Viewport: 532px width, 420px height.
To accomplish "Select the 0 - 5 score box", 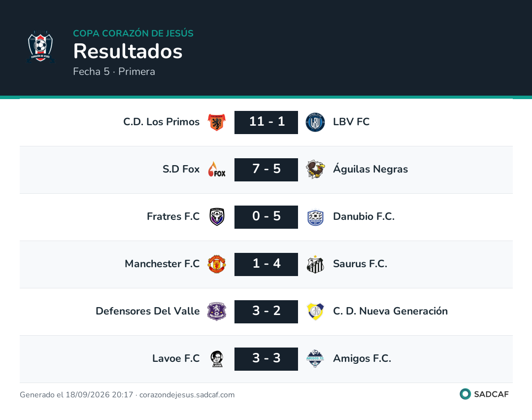I will (x=266, y=217).
